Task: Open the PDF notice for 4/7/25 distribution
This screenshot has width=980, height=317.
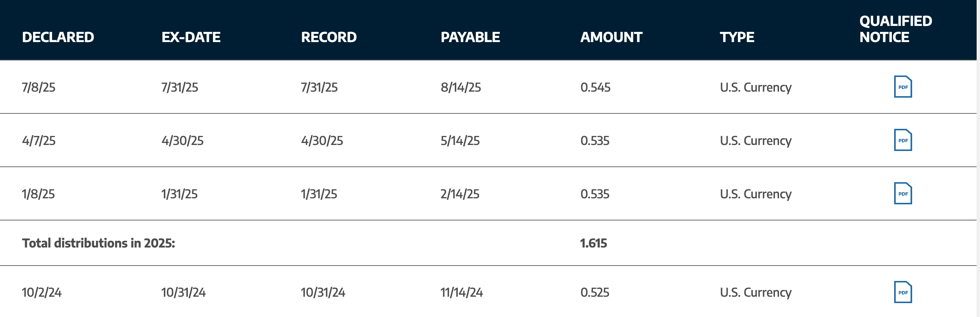Action: click(x=903, y=140)
